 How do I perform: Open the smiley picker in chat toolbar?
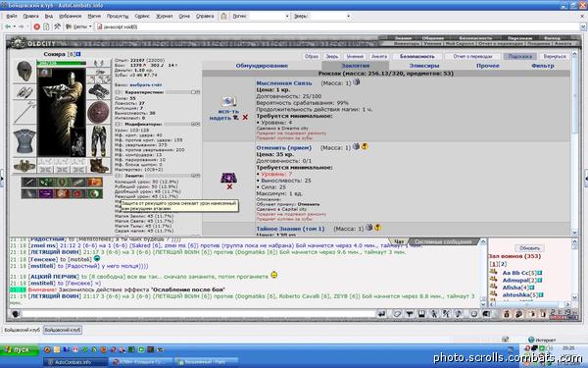coord(473,314)
